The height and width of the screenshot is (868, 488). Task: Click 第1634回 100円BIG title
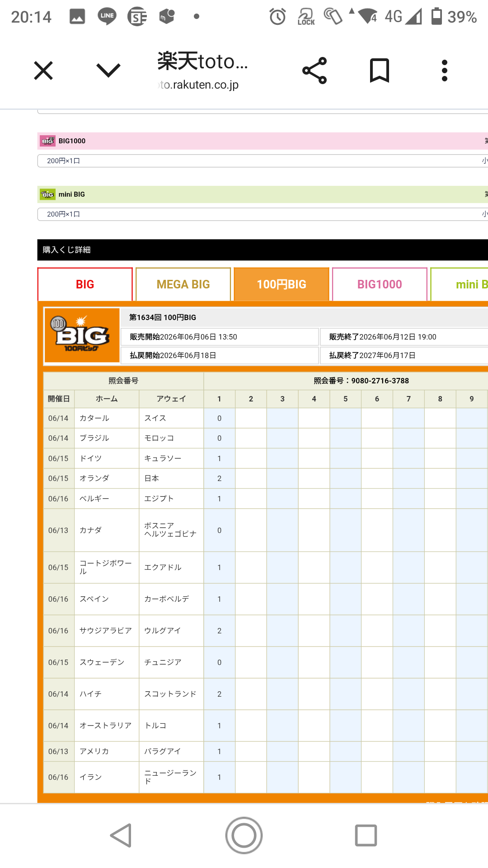(163, 317)
